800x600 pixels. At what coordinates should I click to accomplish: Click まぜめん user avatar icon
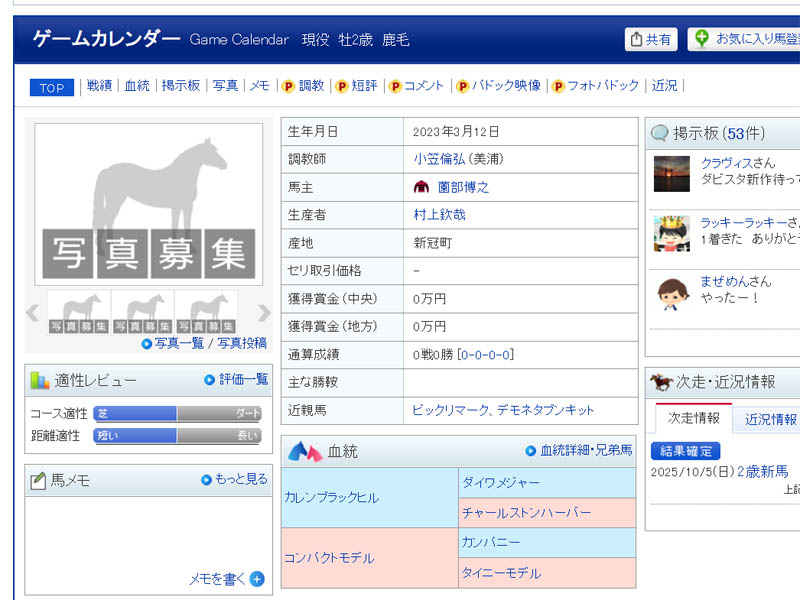671,293
